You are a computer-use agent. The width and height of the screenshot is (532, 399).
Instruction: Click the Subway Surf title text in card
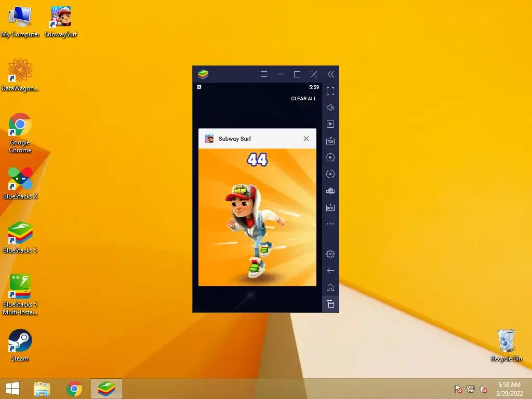tap(234, 139)
